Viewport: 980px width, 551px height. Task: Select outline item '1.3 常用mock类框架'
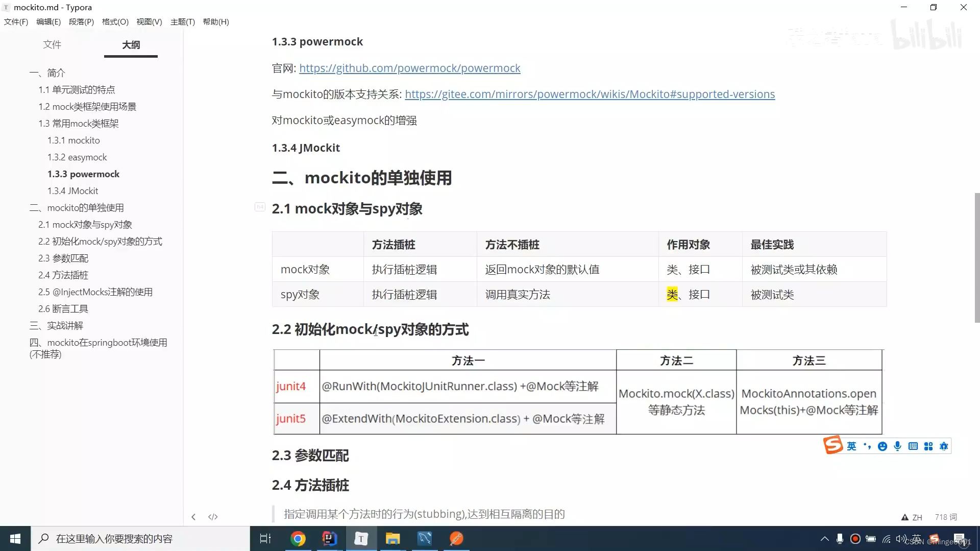click(x=78, y=123)
